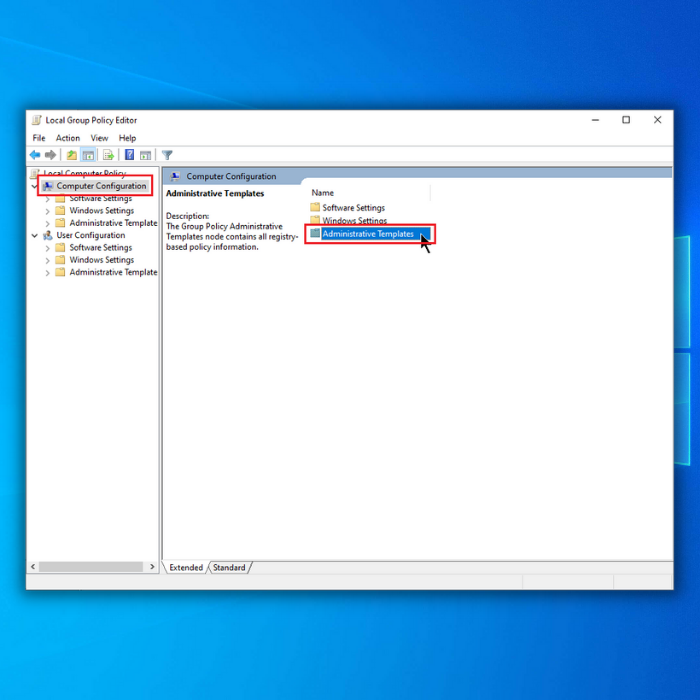Click the tree pane horizontal scrollbar thumb
The image size is (700, 700).
pos(91,567)
